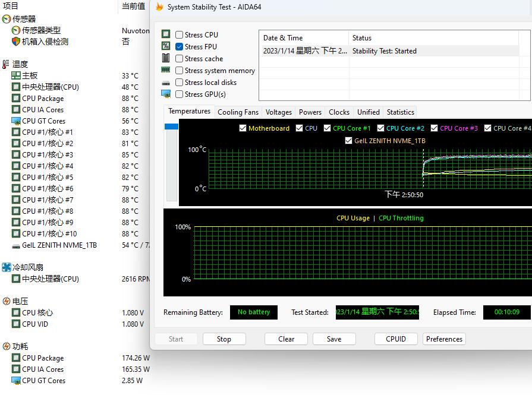Click the AIDA64 flame icon in title bar
The width and height of the screenshot is (532, 395).
pyautogui.click(x=159, y=7)
